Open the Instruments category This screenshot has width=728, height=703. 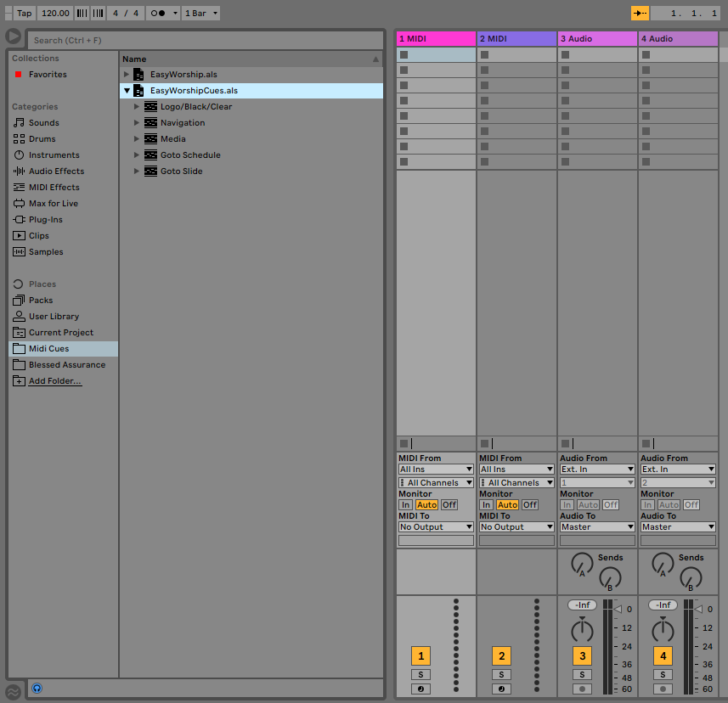coord(54,155)
